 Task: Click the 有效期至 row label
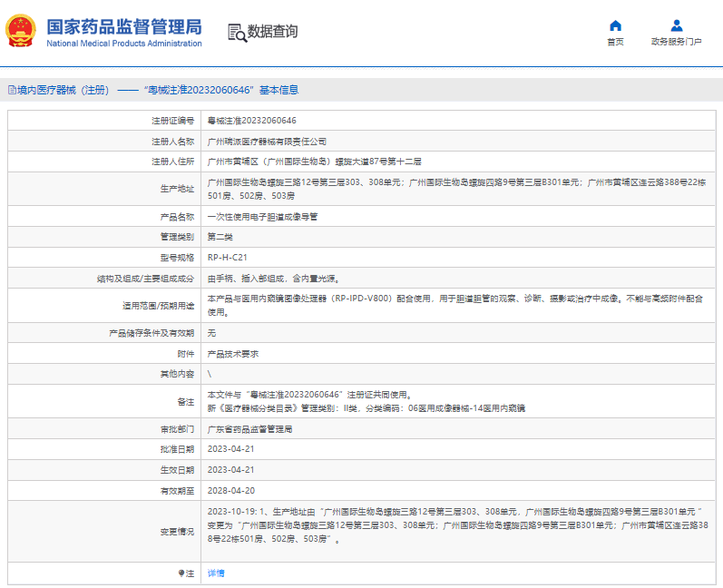[x=177, y=491]
